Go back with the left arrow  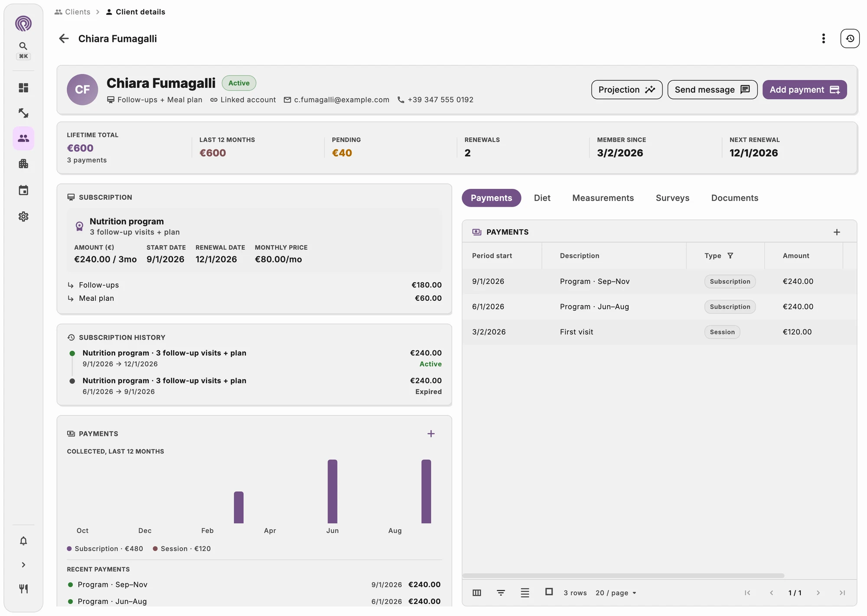(x=64, y=39)
